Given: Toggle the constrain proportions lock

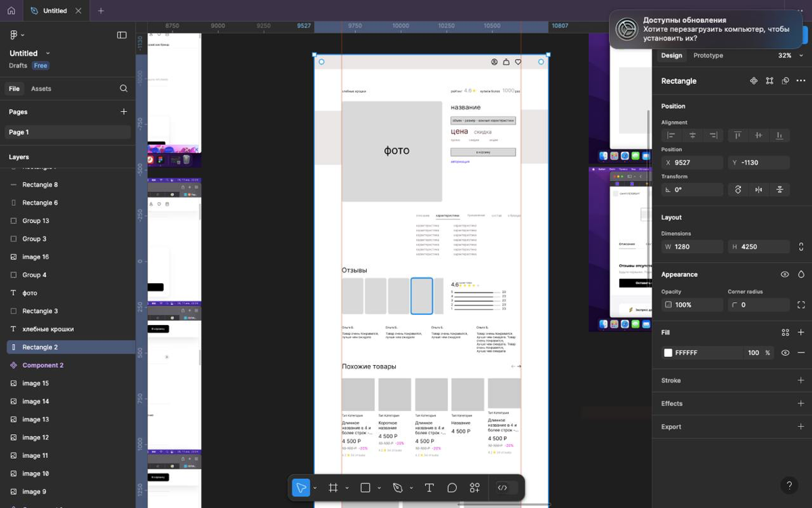Looking at the screenshot, I should point(801,247).
